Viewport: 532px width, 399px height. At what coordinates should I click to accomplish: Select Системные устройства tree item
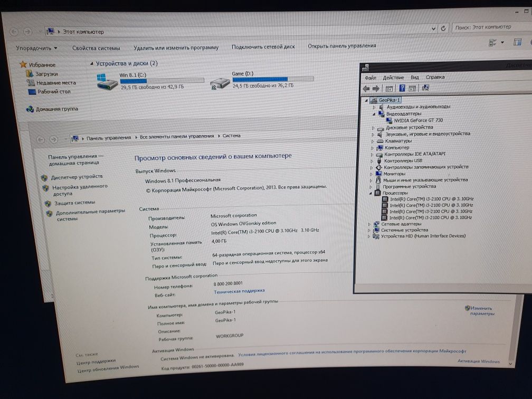click(x=404, y=230)
